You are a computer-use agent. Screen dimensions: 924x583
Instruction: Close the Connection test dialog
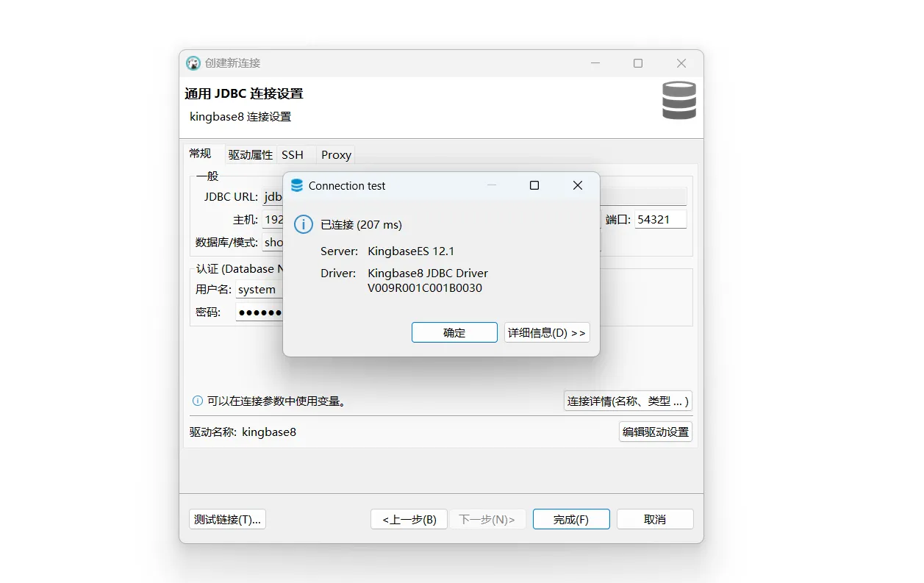578,185
